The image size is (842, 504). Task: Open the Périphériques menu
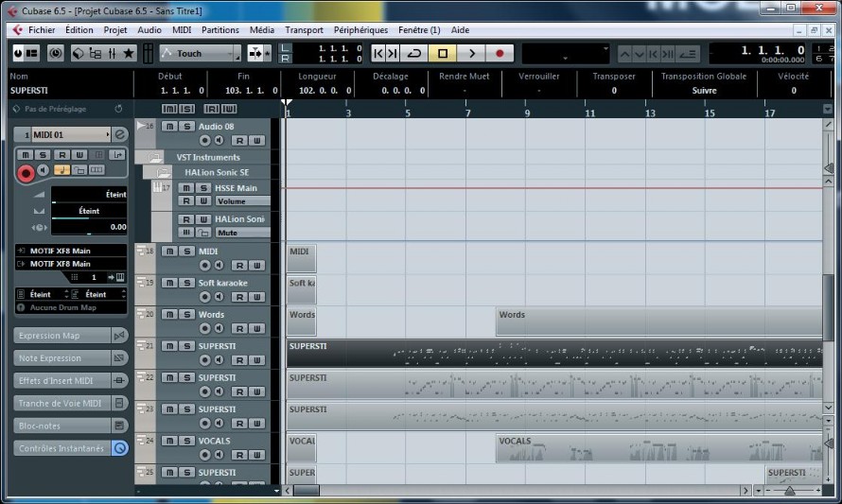pos(360,30)
